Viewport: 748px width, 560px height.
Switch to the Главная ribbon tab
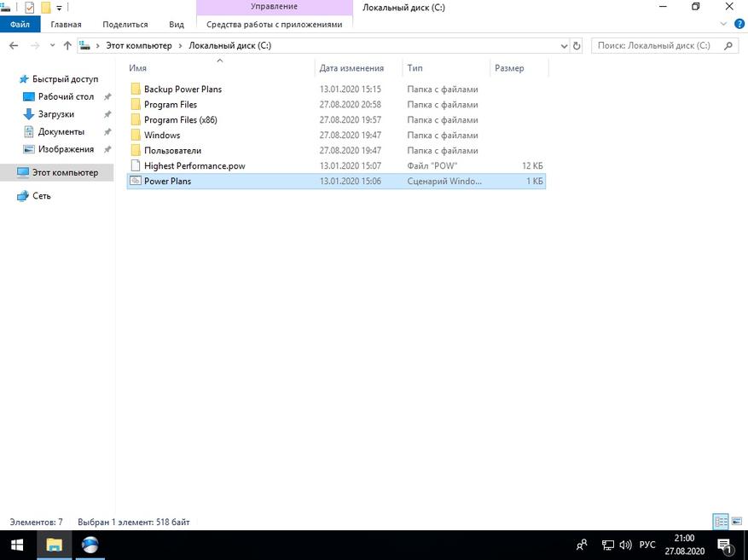[x=66, y=25]
